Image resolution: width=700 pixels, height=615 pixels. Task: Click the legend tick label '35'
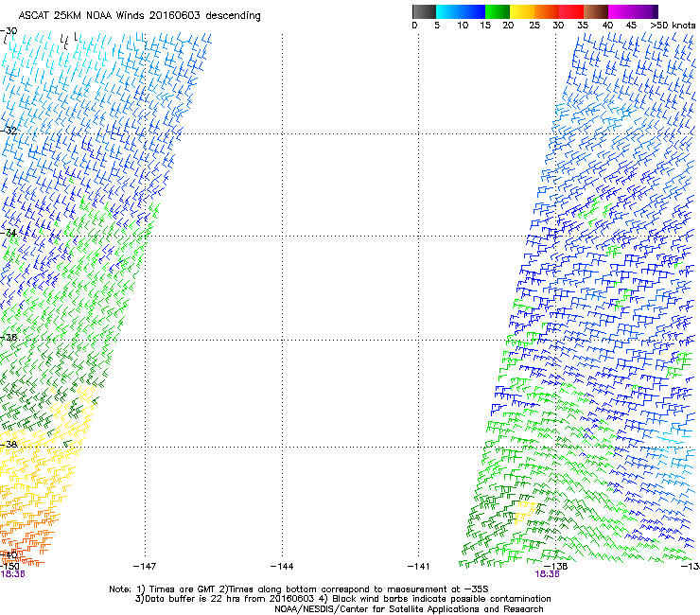tap(583, 26)
